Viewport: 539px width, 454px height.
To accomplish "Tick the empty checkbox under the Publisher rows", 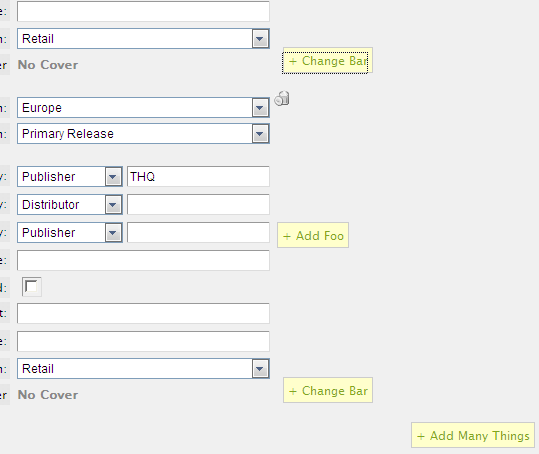I will [x=32, y=287].
